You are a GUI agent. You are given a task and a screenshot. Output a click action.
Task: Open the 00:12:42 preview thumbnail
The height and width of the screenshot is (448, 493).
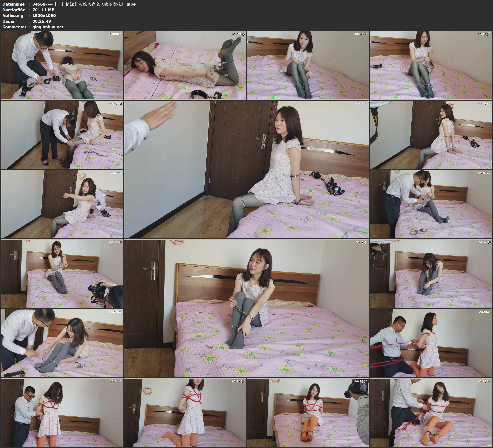(431, 204)
